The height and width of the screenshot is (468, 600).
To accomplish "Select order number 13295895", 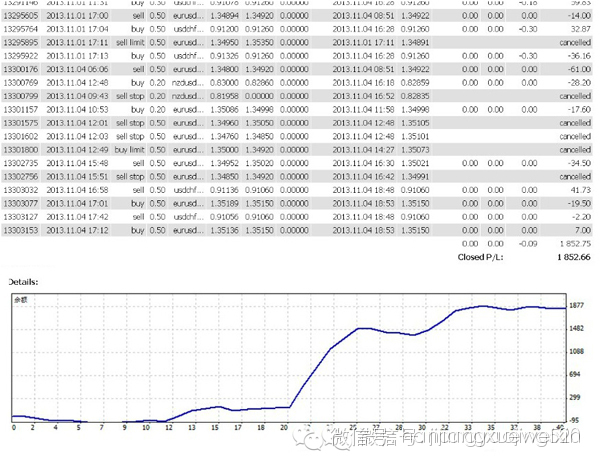I will (x=21, y=42).
